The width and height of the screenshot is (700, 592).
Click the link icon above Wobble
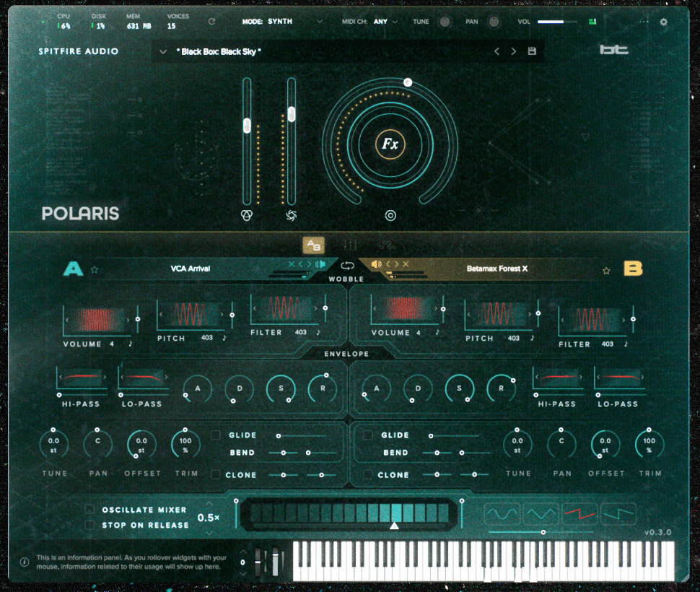347,265
